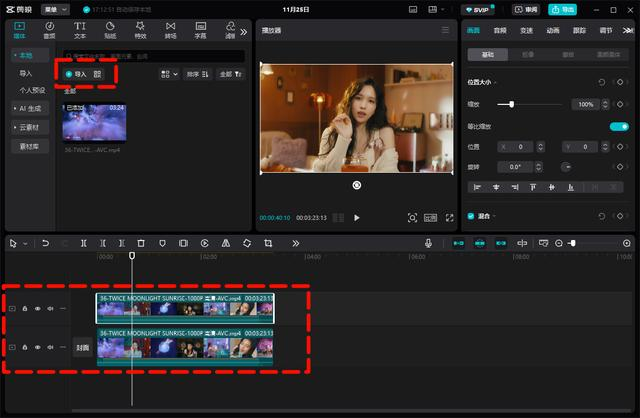Click the delete clip icon in timeline toolbar
Screen dimensions: 640x418
coord(141,243)
